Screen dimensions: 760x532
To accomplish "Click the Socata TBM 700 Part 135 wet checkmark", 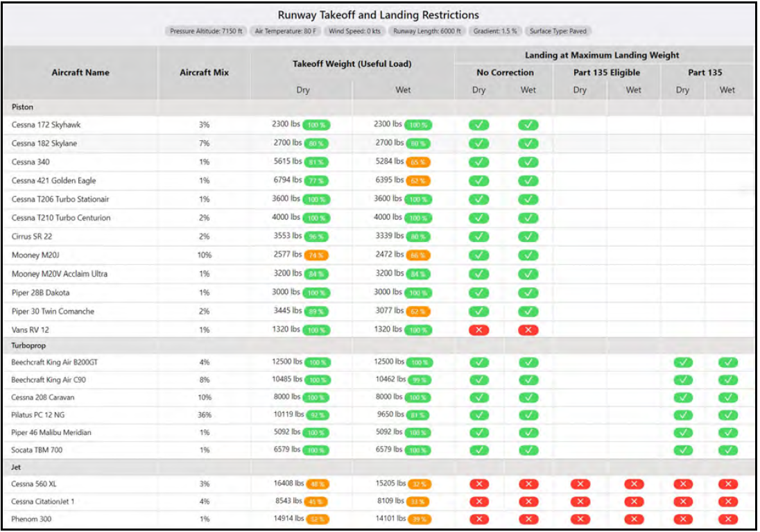I will click(727, 450).
